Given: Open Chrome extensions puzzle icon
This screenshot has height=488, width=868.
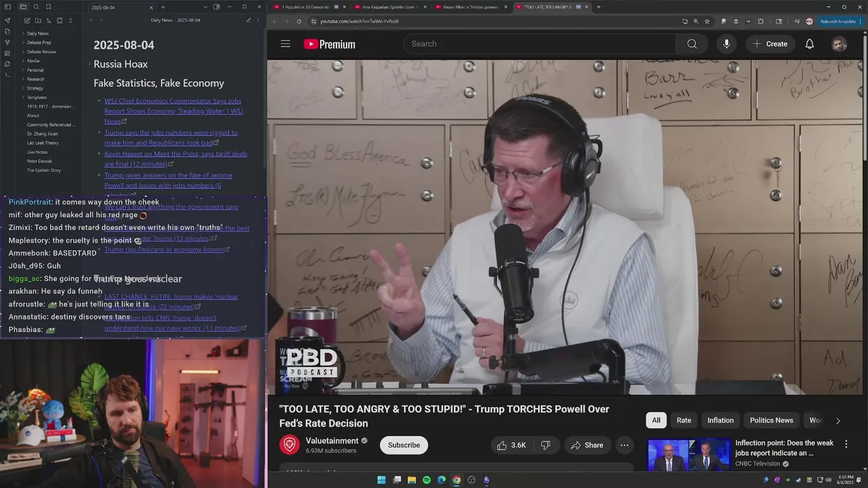Looking at the screenshot, I should coord(760,21).
